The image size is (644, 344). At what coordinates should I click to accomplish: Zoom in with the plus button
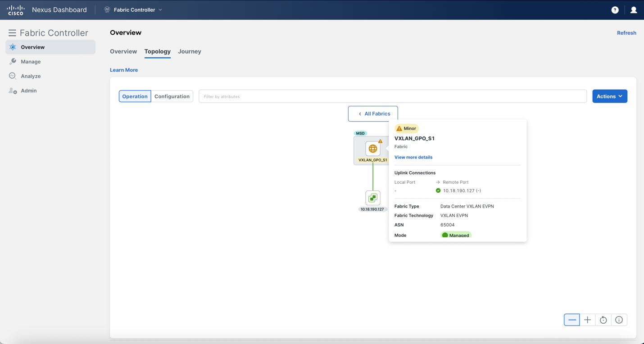coord(588,320)
